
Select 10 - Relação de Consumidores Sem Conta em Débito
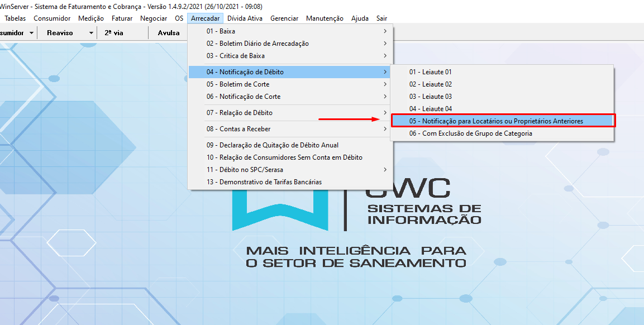pyautogui.click(x=284, y=157)
